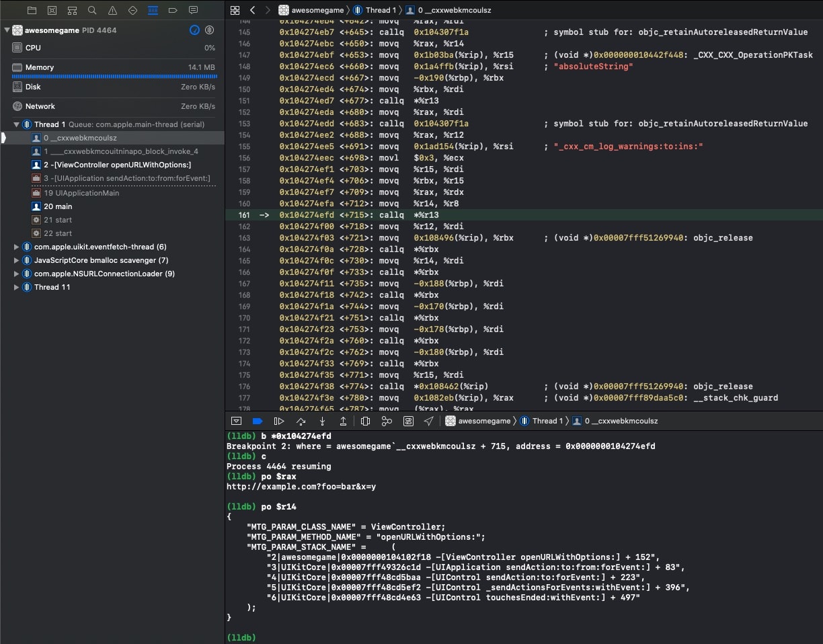Open Debug View Hierarchy

(365, 421)
